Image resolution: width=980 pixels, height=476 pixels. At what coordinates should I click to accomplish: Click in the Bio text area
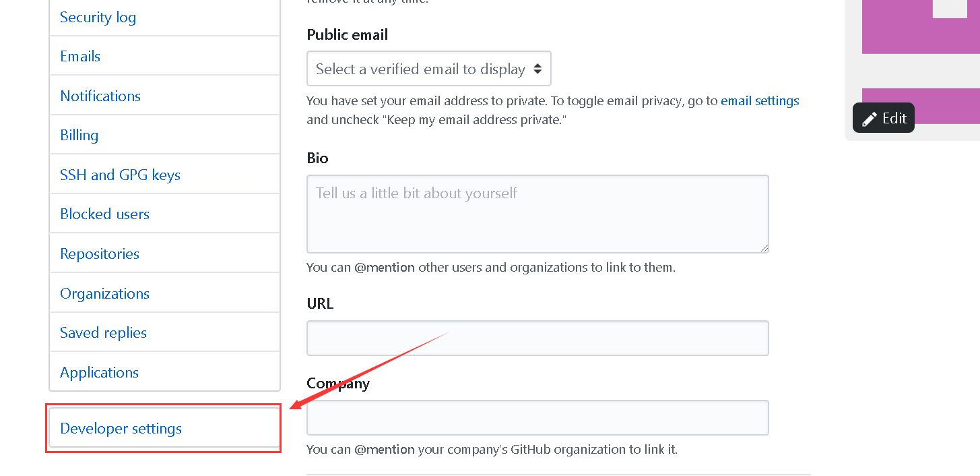(537, 214)
